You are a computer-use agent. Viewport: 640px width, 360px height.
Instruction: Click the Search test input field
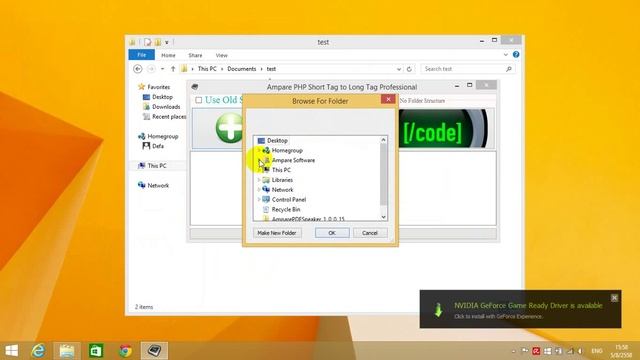[x=463, y=69]
